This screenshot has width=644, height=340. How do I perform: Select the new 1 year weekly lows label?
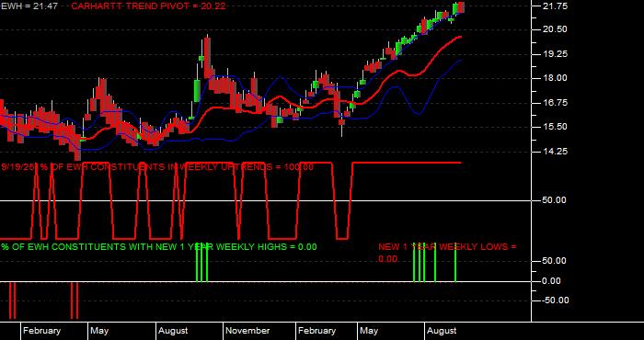click(x=447, y=253)
